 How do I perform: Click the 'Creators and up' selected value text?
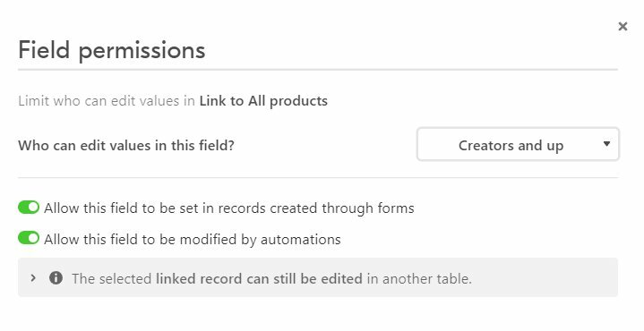point(511,145)
